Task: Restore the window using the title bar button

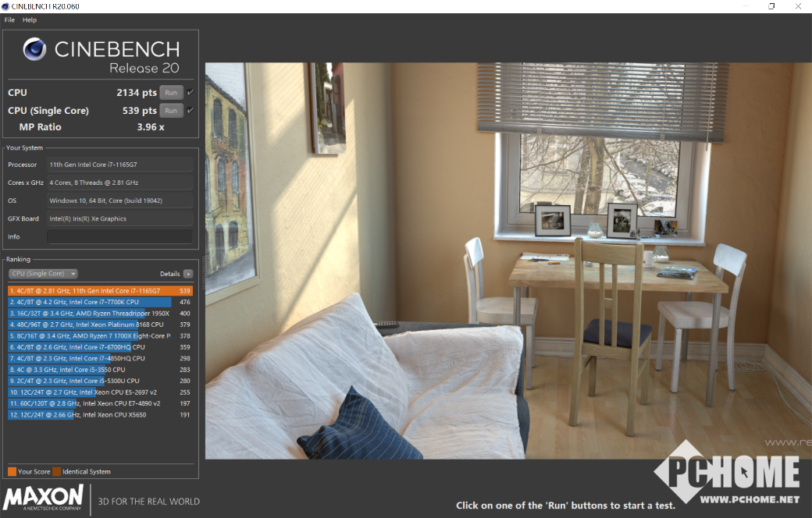Action: (771, 6)
